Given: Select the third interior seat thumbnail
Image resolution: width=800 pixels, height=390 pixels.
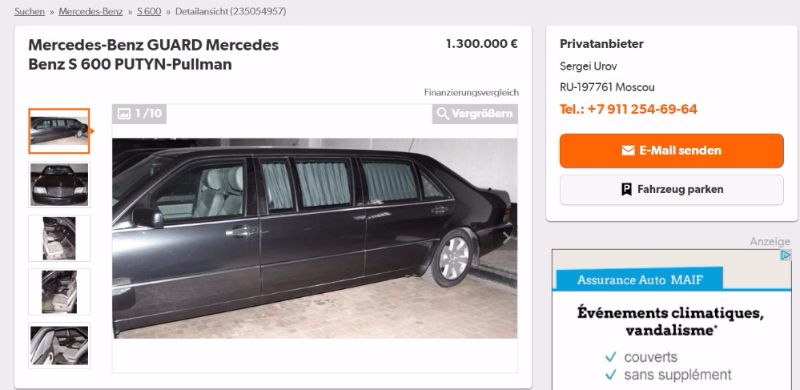Looking at the screenshot, I should click(x=59, y=238).
